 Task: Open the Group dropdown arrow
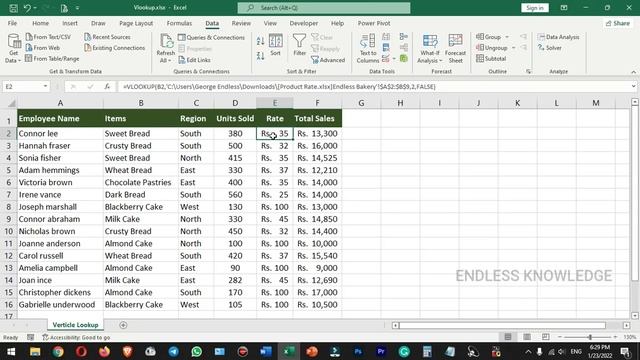pos(507,37)
